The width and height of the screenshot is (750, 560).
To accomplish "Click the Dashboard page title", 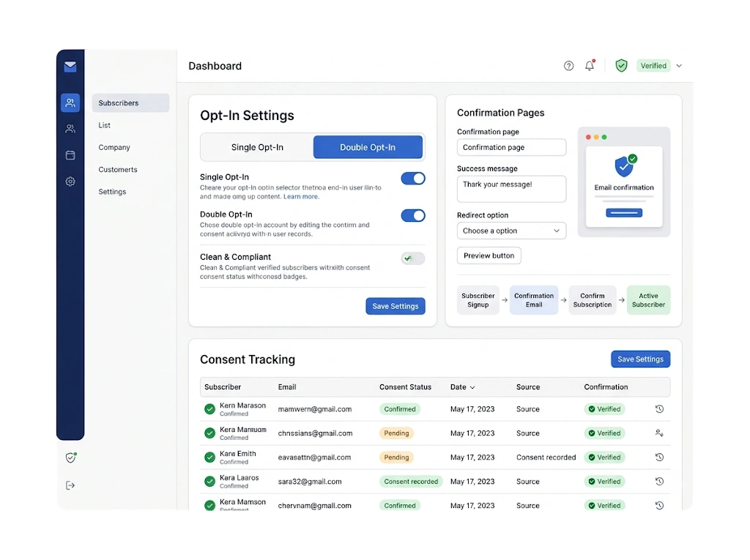I will (215, 66).
